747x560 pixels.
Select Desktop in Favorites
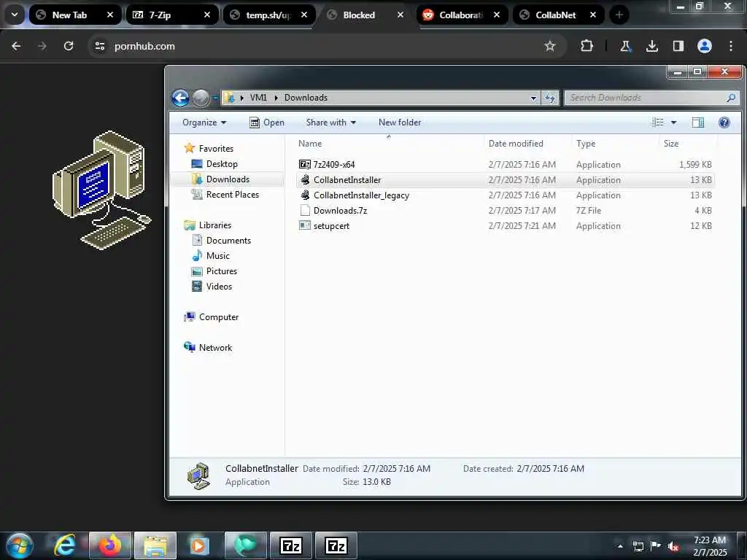pos(222,164)
